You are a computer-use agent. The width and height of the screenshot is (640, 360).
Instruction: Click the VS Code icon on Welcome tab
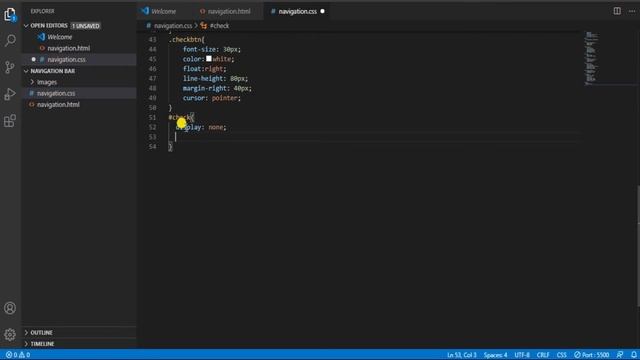[x=145, y=11]
